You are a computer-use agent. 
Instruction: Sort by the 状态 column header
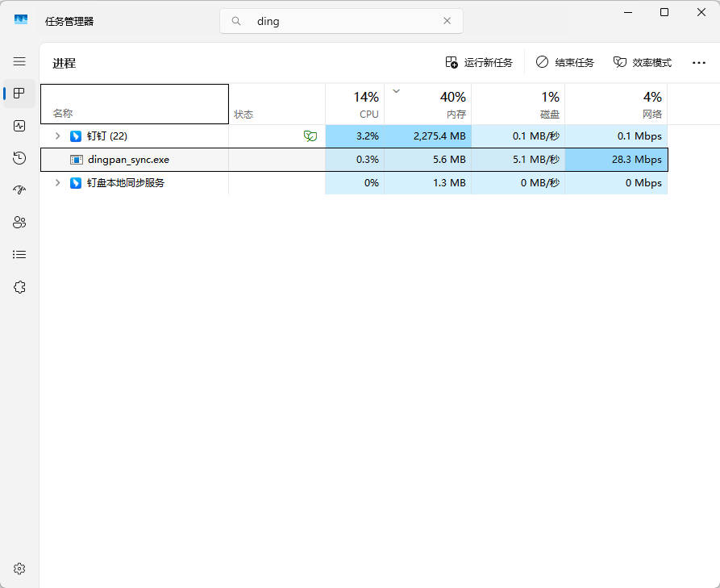(x=277, y=104)
